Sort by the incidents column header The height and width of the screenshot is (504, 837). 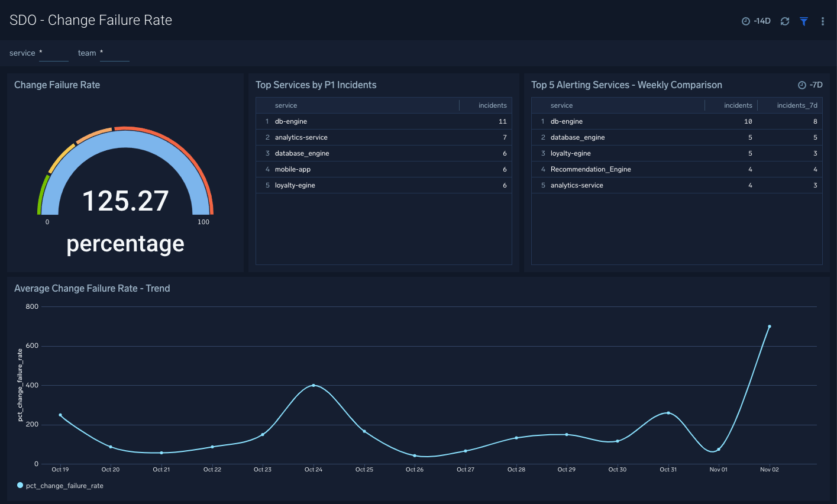point(492,105)
